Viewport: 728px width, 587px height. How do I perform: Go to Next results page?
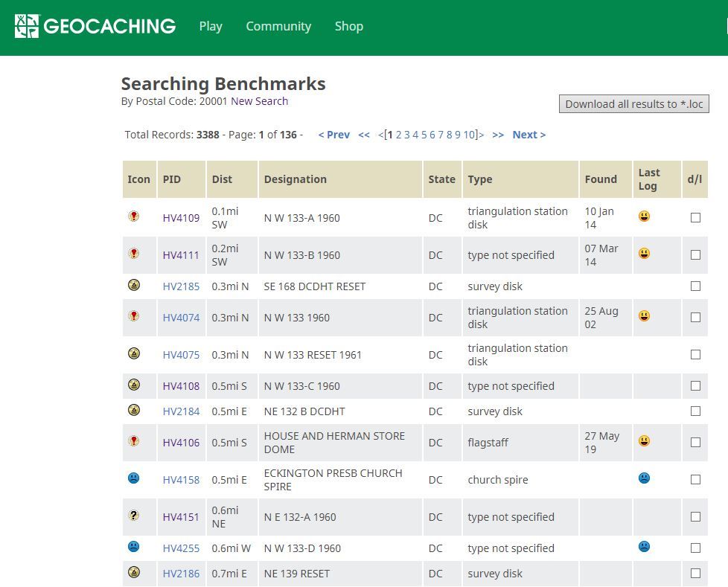click(x=529, y=135)
